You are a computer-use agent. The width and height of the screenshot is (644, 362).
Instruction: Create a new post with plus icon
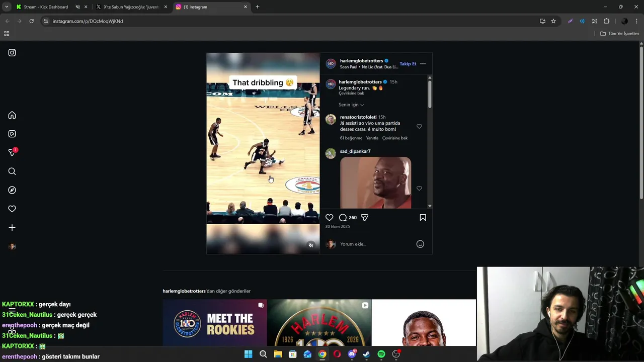(x=12, y=228)
